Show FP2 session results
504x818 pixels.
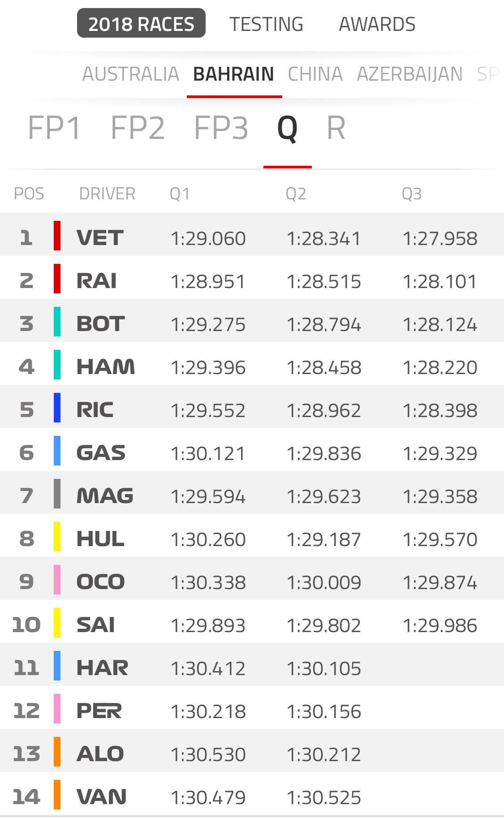138,128
